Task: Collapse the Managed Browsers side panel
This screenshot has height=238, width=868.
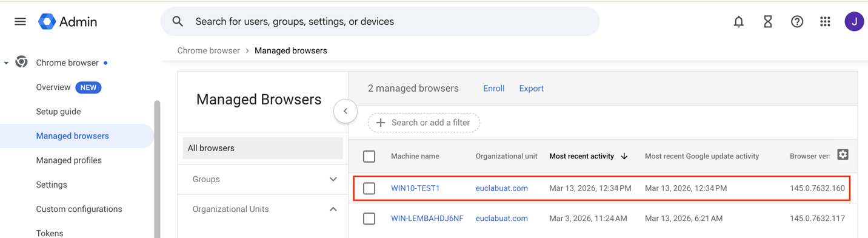Action: [346, 111]
